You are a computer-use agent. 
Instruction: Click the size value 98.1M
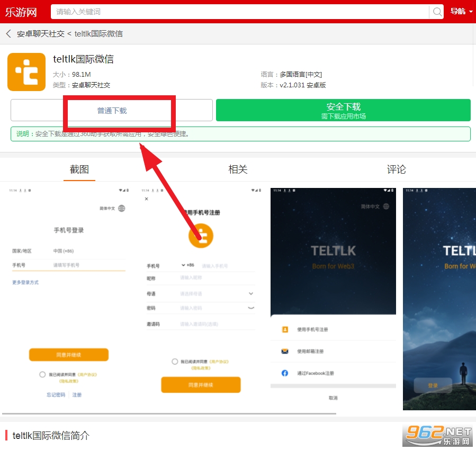pos(82,75)
